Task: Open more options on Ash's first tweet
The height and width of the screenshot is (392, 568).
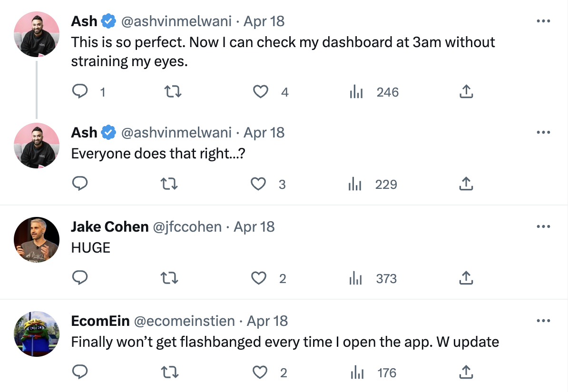Action: (x=543, y=21)
